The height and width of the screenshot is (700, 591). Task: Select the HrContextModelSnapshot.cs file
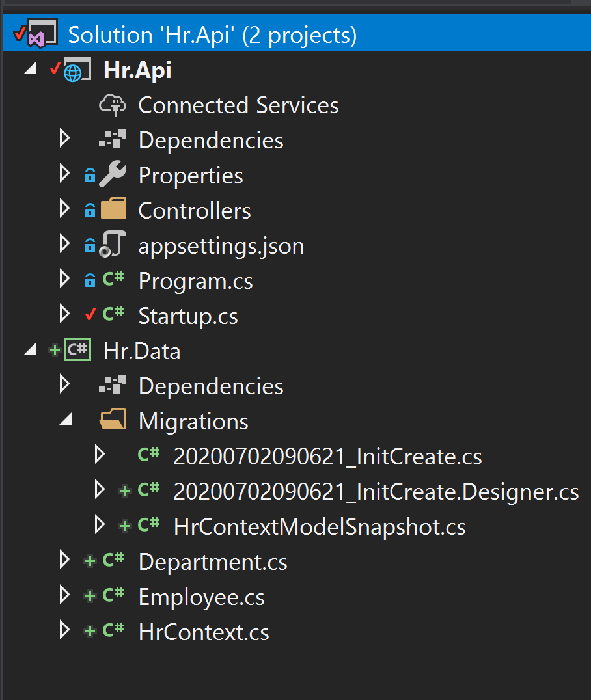(319, 526)
